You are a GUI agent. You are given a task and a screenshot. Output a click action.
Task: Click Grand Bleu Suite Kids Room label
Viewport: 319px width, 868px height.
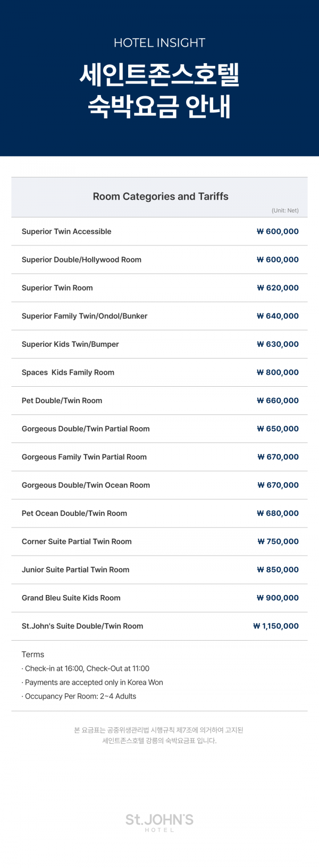coord(71,598)
